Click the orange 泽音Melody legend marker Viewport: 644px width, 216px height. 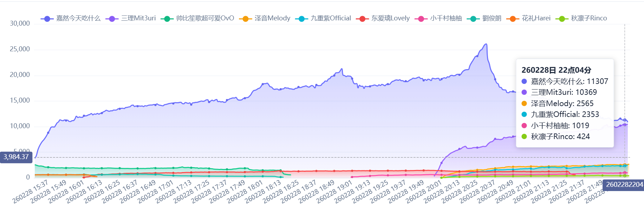click(245, 19)
